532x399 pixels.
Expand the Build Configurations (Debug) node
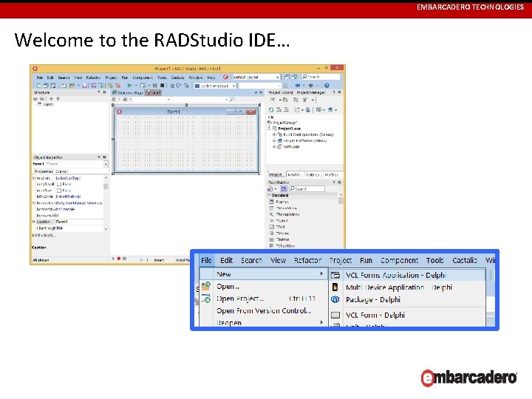(273, 134)
